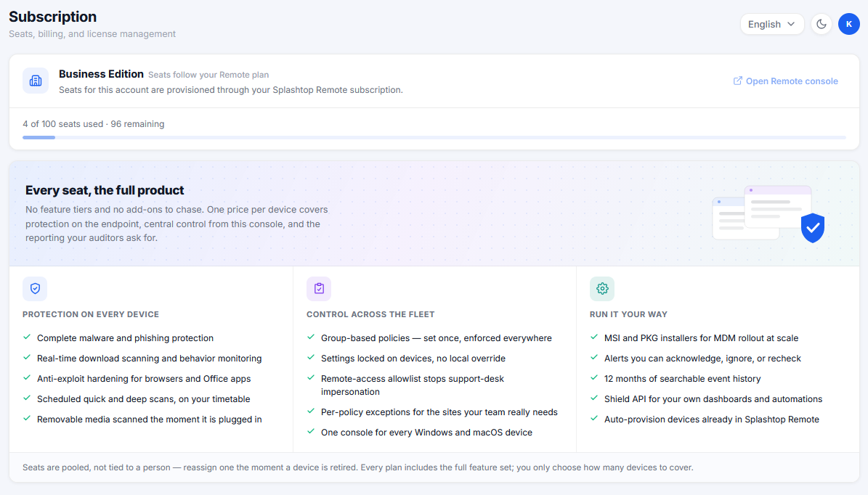Click 'Scheduled quick and deep scans' item
This screenshot has height=495, width=868.
tap(143, 399)
